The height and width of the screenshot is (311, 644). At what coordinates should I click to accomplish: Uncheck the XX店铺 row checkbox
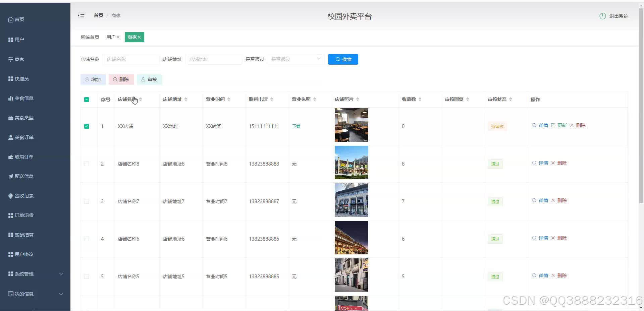87,126
